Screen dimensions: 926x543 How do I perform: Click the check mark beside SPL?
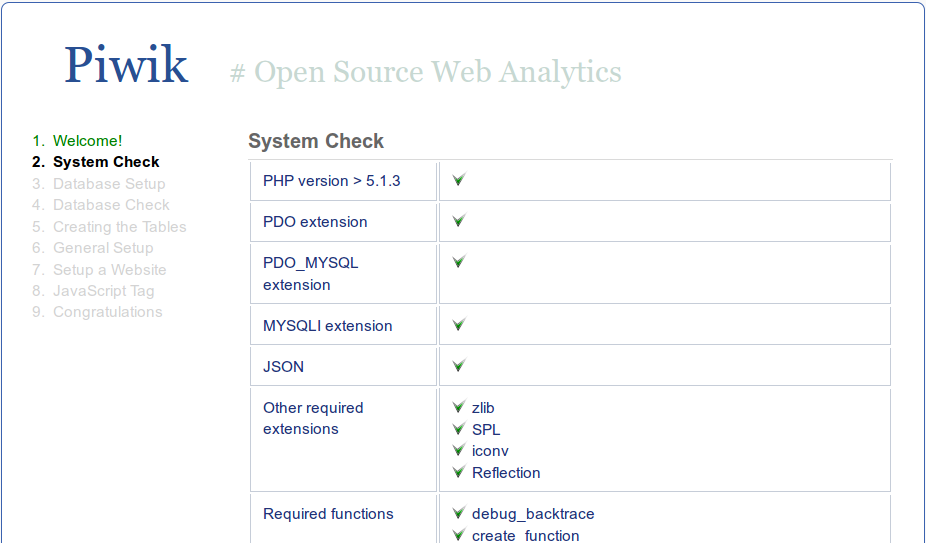(x=459, y=428)
